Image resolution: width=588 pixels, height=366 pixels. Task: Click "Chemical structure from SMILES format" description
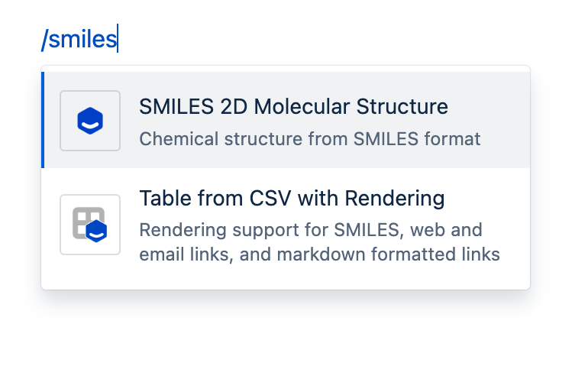(x=309, y=139)
